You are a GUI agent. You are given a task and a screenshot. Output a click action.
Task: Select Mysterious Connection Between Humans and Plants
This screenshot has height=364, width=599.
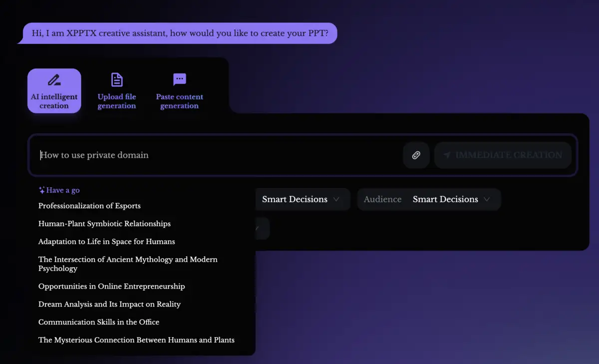tap(136, 340)
